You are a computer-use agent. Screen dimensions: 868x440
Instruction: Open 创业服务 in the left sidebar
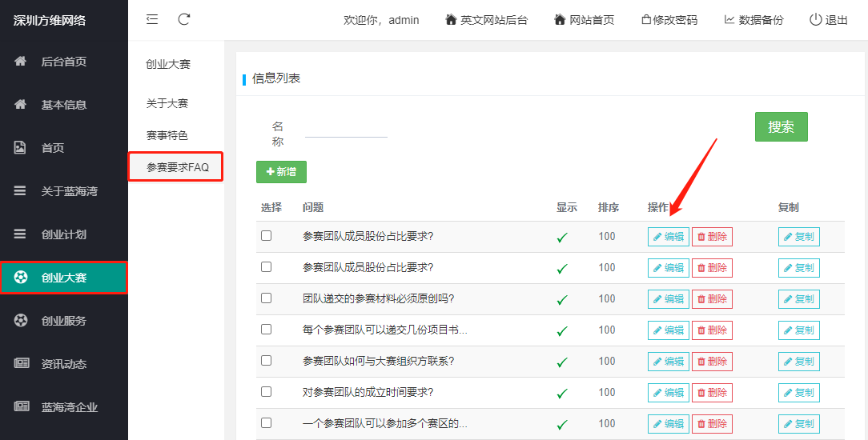coord(64,321)
